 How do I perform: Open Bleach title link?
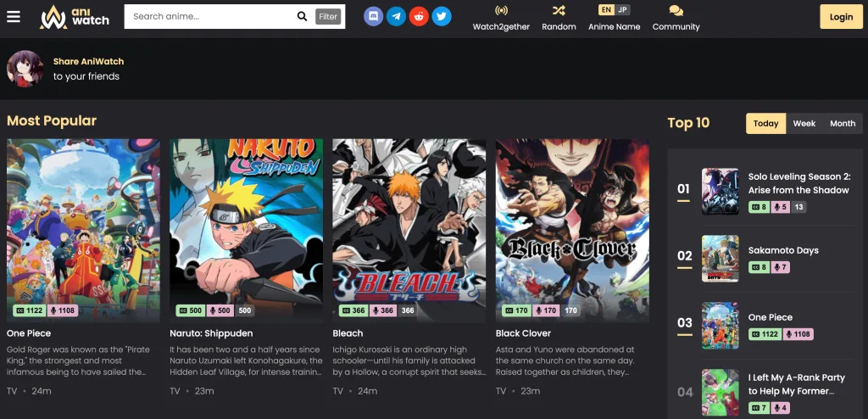(348, 333)
